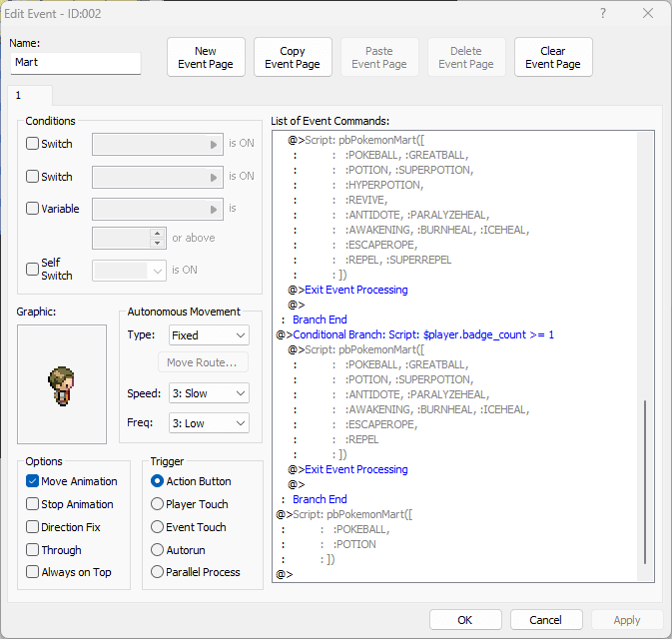Click the Name input field containing Mart
The height and width of the screenshot is (639, 672).
click(x=76, y=63)
